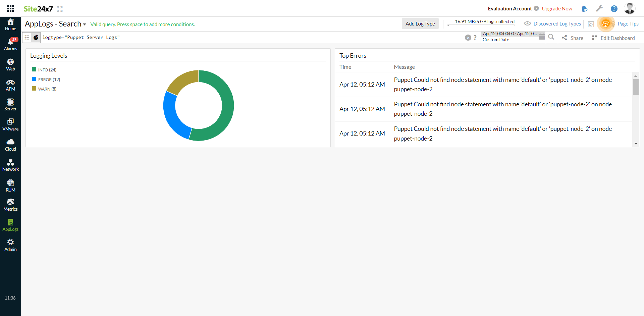Image resolution: width=644 pixels, height=316 pixels.
Task: Select the AppLogs icon in sidebar
Action: pos(10,224)
